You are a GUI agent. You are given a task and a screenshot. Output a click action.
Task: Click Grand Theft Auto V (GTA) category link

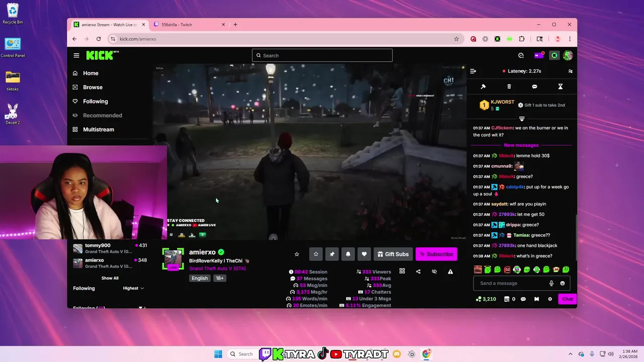[217, 268]
